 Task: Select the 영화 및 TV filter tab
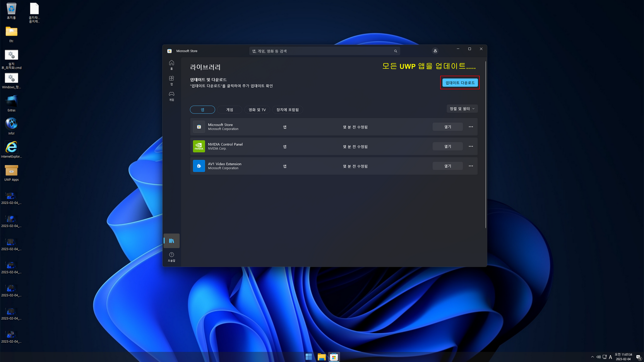257,110
